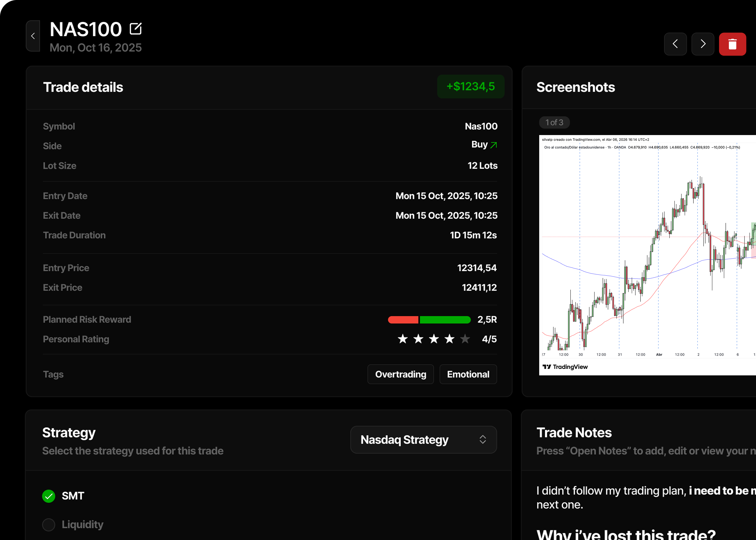Click the Overtrading tag

(400, 374)
